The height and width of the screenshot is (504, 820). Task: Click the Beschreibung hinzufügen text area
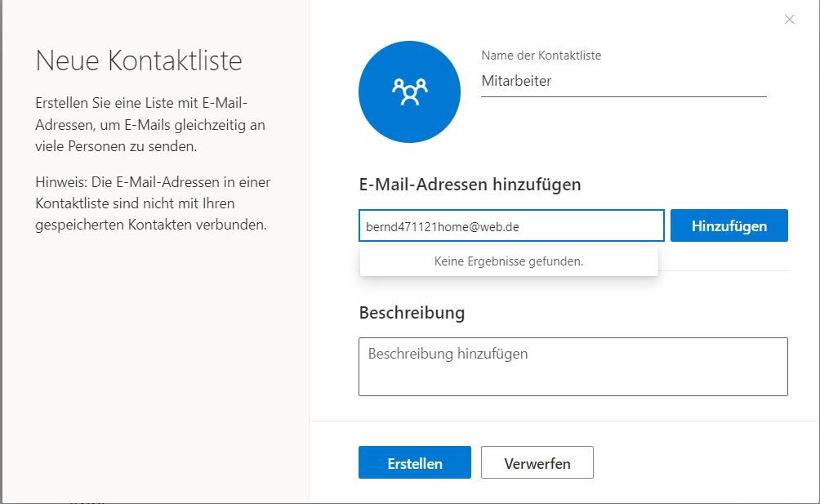pyautogui.click(x=573, y=367)
